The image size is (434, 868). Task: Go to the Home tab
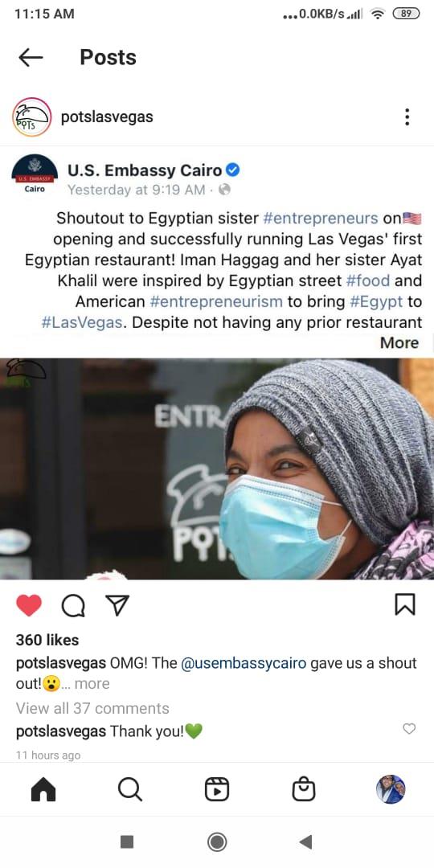point(43,789)
